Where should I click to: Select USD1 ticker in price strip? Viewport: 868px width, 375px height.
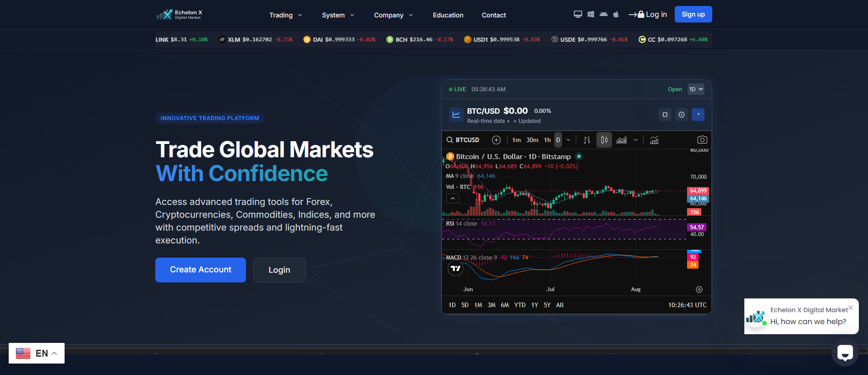(502, 39)
